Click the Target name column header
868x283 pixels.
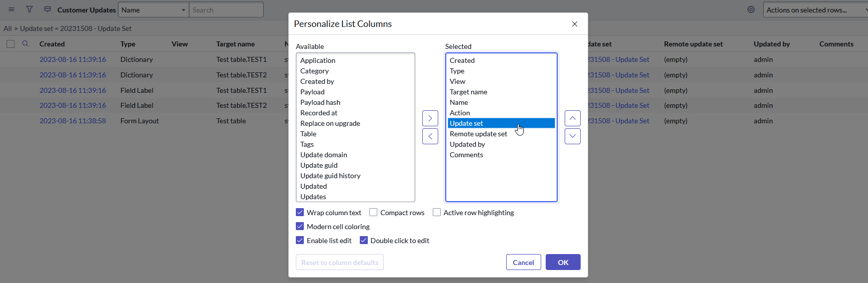[x=235, y=44]
